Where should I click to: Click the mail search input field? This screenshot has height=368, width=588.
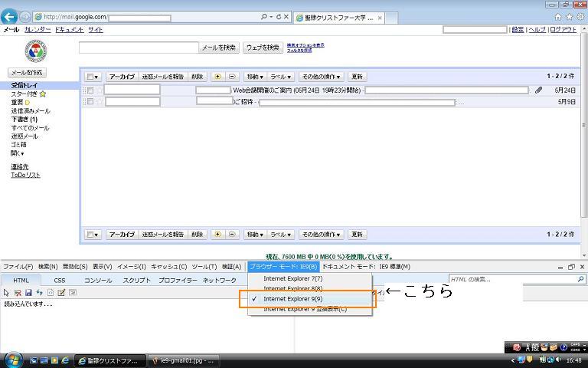[x=139, y=48]
